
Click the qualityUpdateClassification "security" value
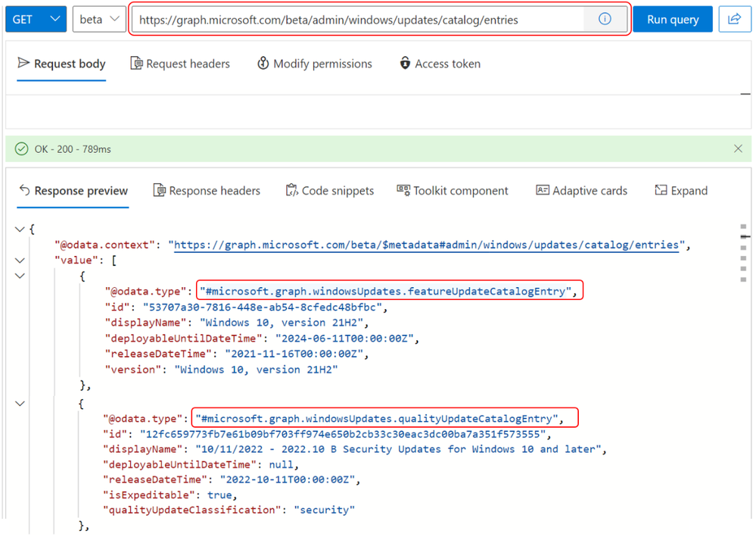coord(325,510)
